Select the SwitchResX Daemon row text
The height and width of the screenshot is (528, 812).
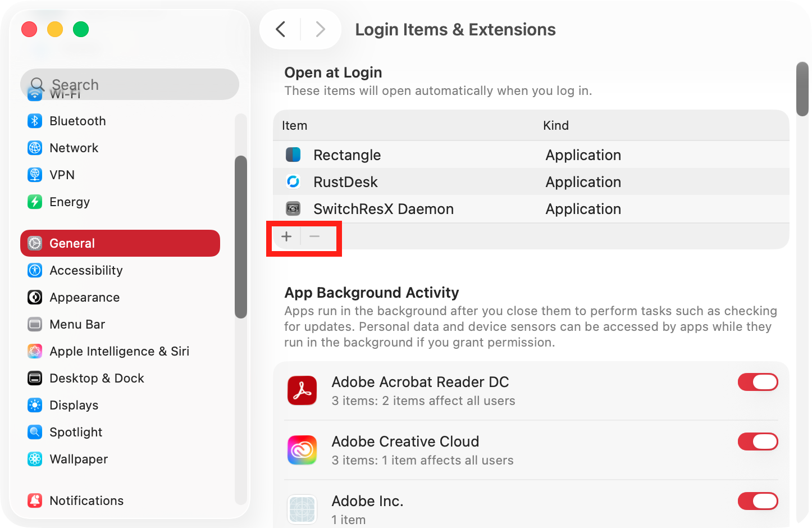click(384, 209)
